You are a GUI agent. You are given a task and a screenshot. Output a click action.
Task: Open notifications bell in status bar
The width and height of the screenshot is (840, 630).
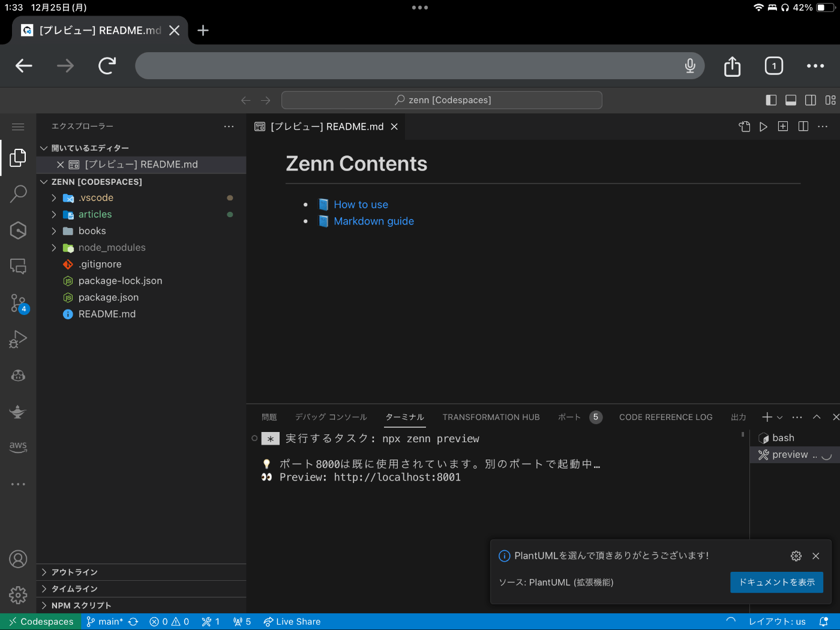[x=824, y=622]
